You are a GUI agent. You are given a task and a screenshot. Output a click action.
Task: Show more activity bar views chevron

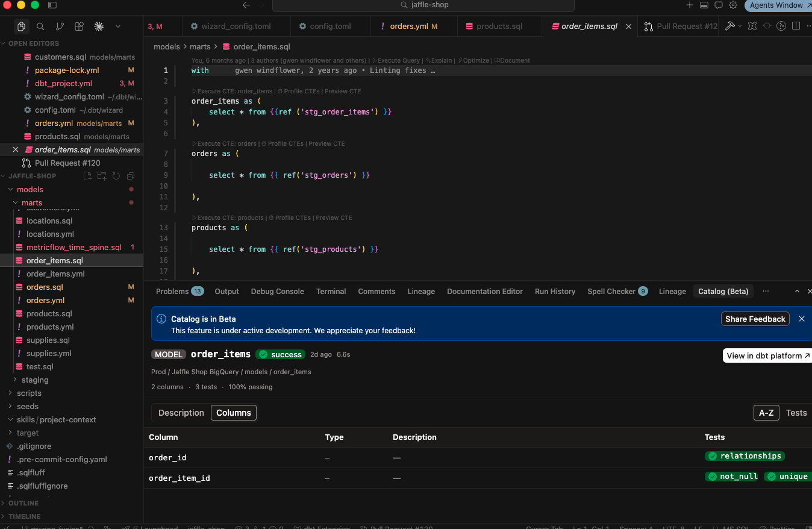coord(118,27)
